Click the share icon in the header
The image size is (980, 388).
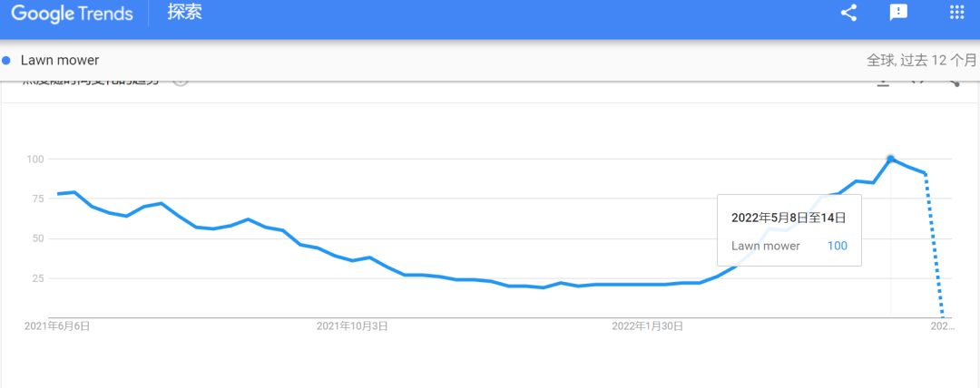(849, 13)
